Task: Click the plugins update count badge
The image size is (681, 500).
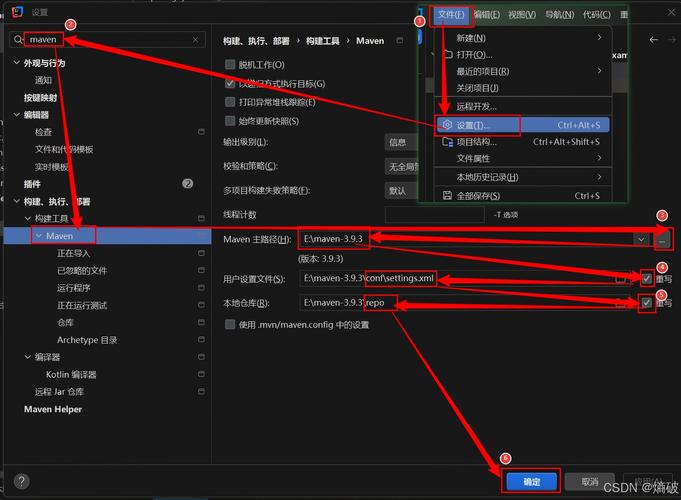Action: [x=188, y=184]
